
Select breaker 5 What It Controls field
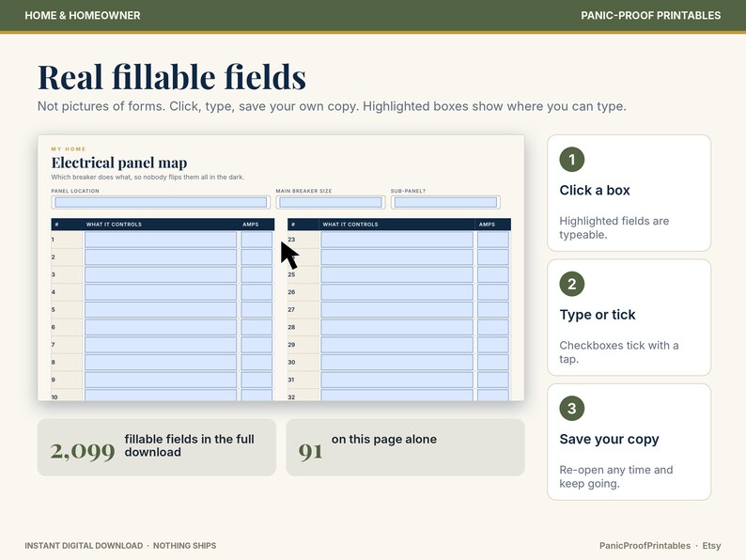(x=161, y=310)
